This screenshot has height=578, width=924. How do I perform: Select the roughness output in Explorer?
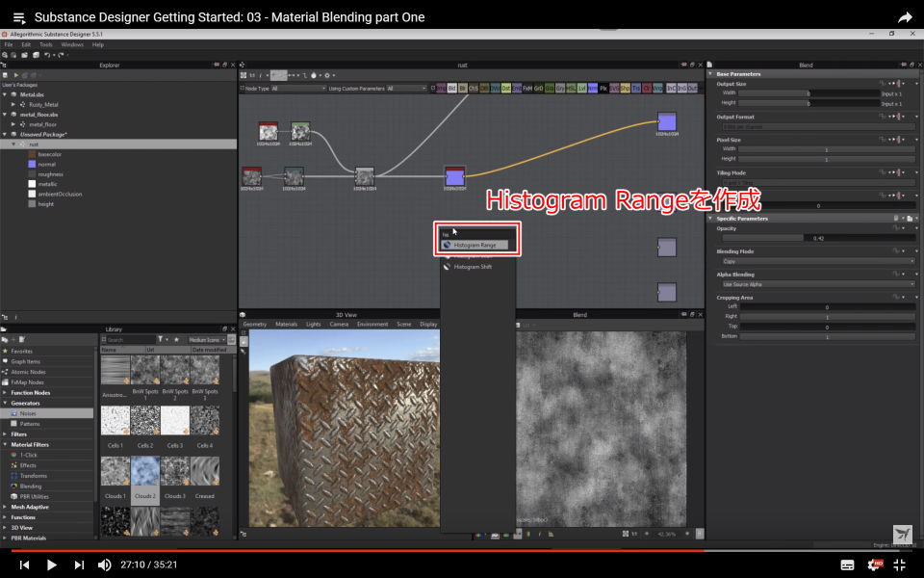tap(51, 174)
